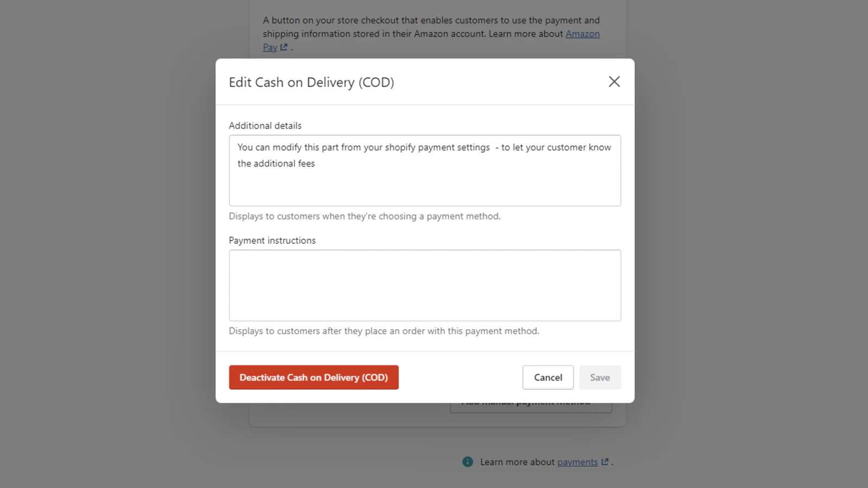Deactivate Cash on Delivery (COD)
This screenshot has height=488, width=868.
point(314,377)
